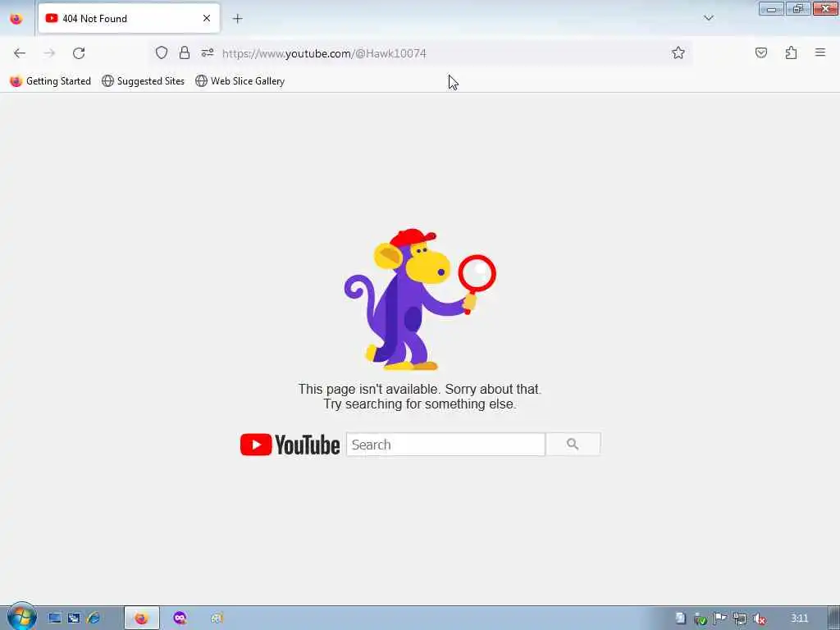Open site permissions icon in address bar
Image resolution: width=840 pixels, height=630 pixels.
[208, 52]
